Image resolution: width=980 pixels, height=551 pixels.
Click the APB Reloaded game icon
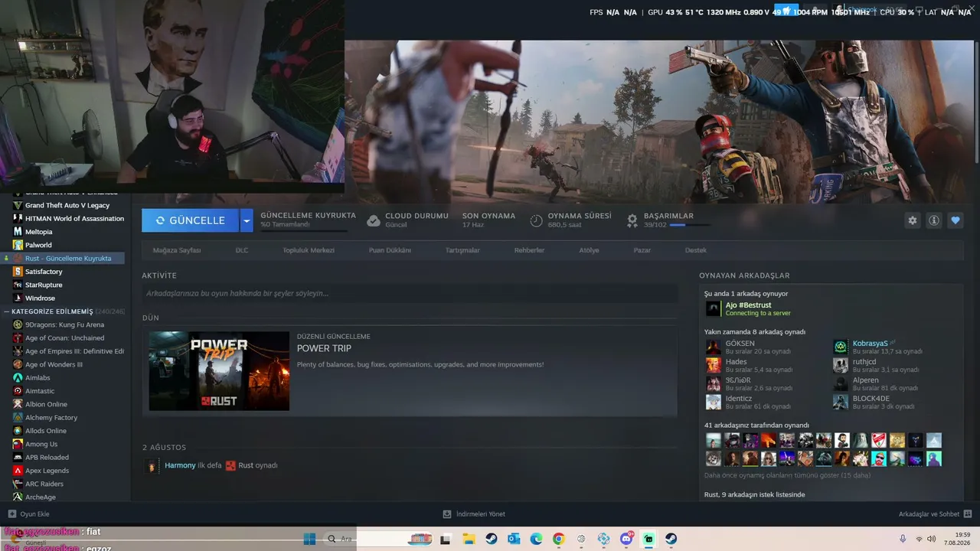click(x=18, y=457)
